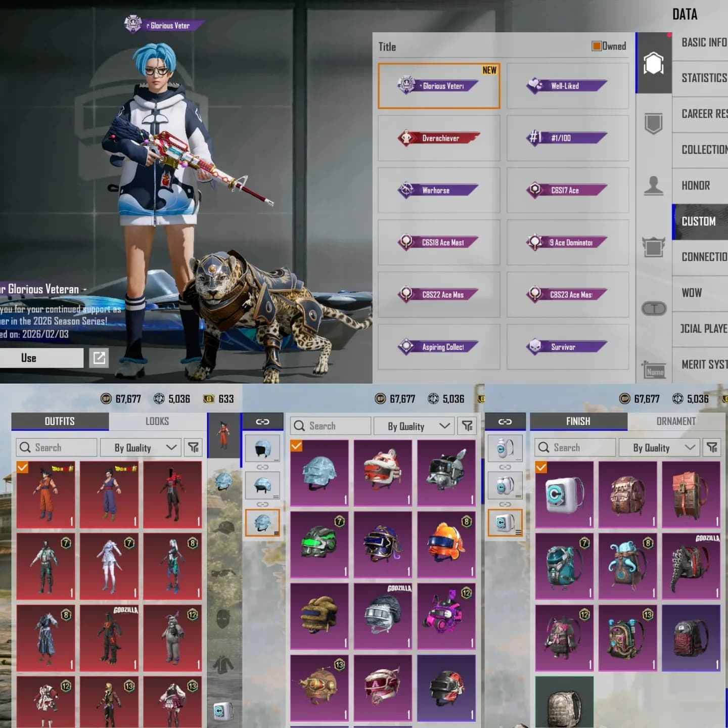Viewport: 728px width, 728px height.
Task: Toggle the Owned checkbox in Title panel
Action: tap(597, 46)
